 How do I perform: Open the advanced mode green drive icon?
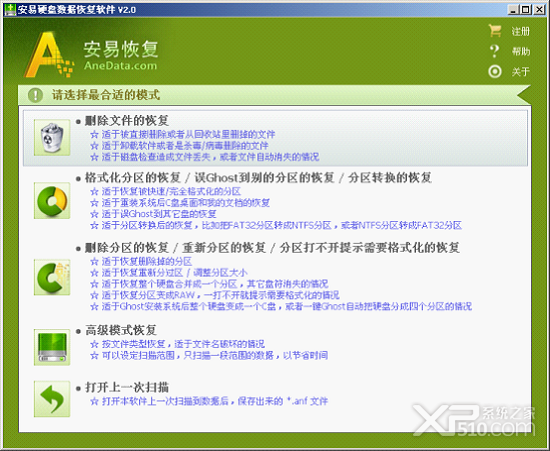(52, 347)
